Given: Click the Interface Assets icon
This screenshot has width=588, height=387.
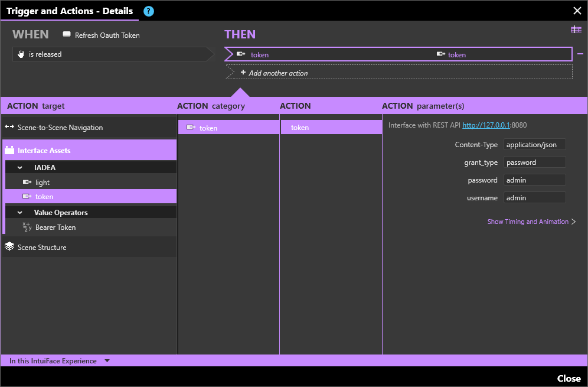Looking at the screenshot, I should click(9, 150).
